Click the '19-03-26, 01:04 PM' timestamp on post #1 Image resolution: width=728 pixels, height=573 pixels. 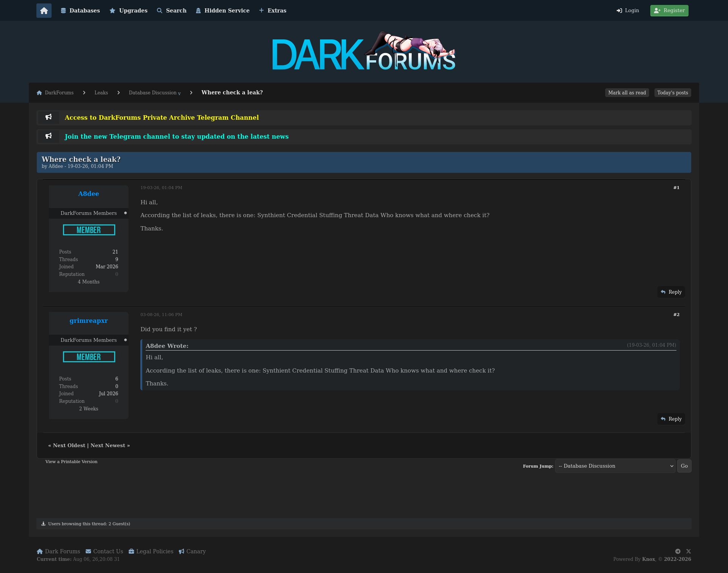[x=161, y=188]
